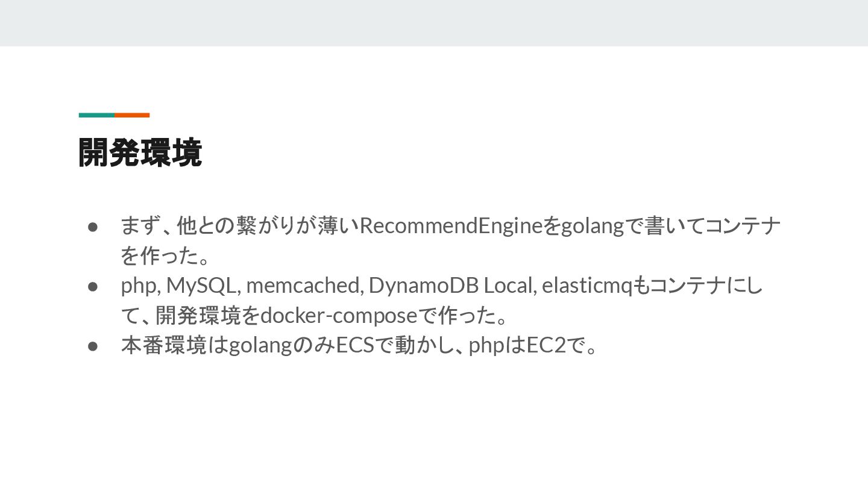Click the word docker-compose
This screenshot has height=488, width=868.
pos(339,315)
